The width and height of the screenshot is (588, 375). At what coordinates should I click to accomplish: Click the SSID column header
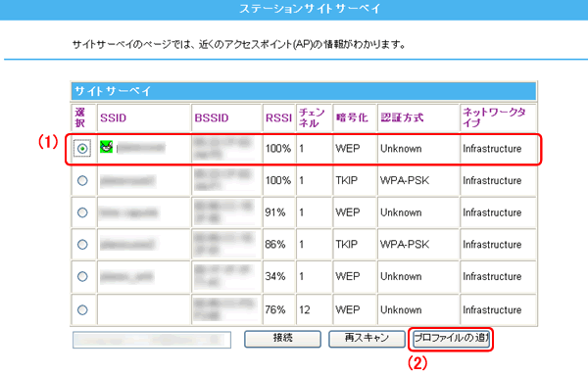(114, 118)
